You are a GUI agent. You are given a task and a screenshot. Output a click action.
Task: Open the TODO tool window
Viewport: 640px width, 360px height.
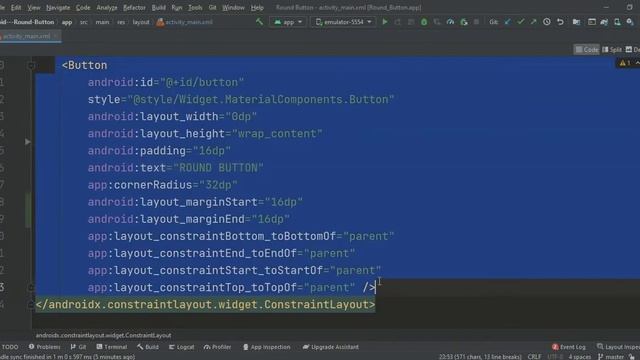(x=9, y=347)
